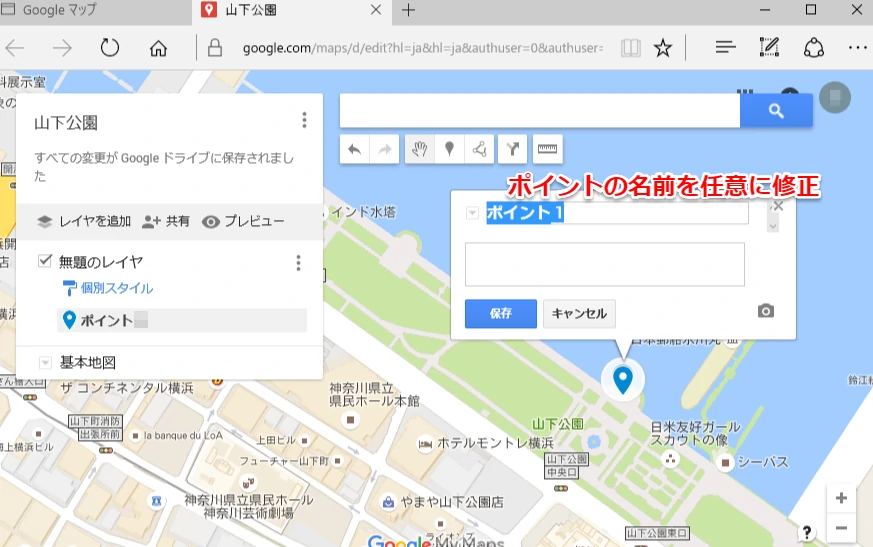Image resolution: width=873 pixels, height=547 pixels.
Task: Open the 個別スタイル style link
Action: [107, 288]
